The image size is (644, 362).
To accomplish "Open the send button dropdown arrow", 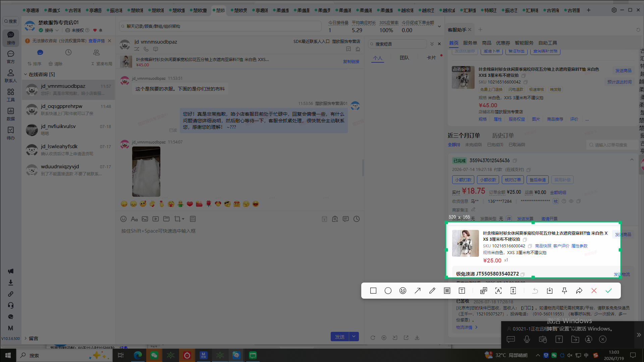I will (354, 337).
